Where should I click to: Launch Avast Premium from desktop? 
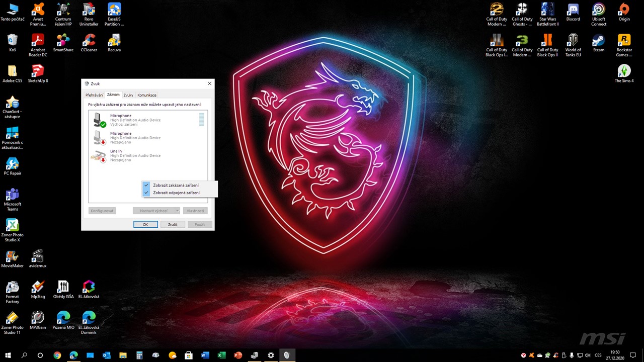coord(38,14)
